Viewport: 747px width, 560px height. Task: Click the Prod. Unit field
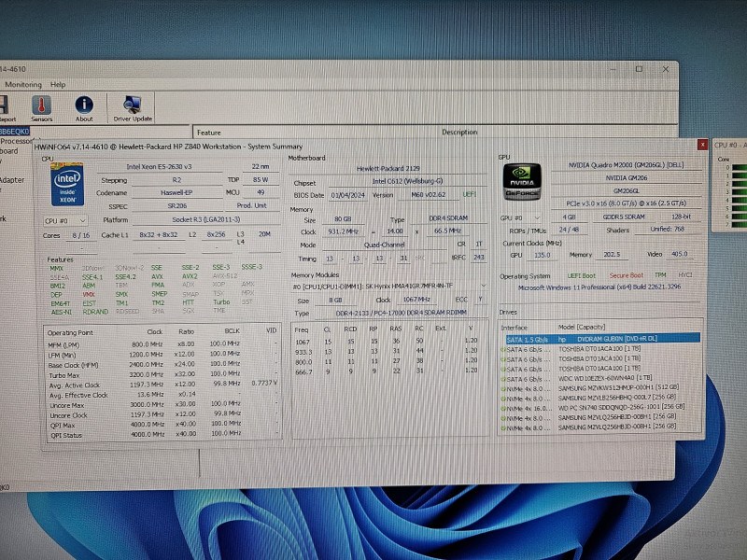252,205
